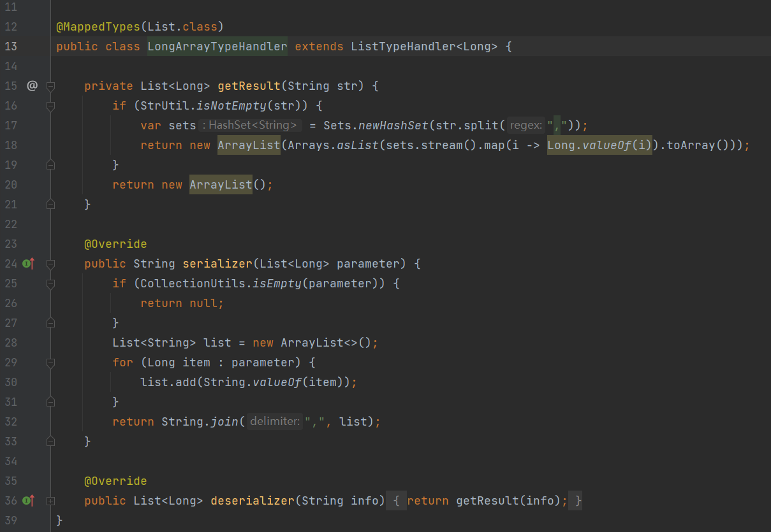Click the override gutter icon beside deserializer
This screenshot has height=532, width=771.
[x=28, y=501]
